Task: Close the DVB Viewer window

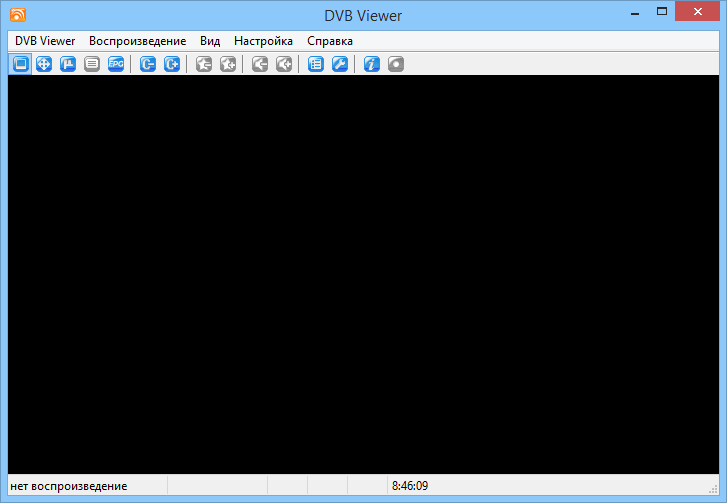Action: point(697,12)
